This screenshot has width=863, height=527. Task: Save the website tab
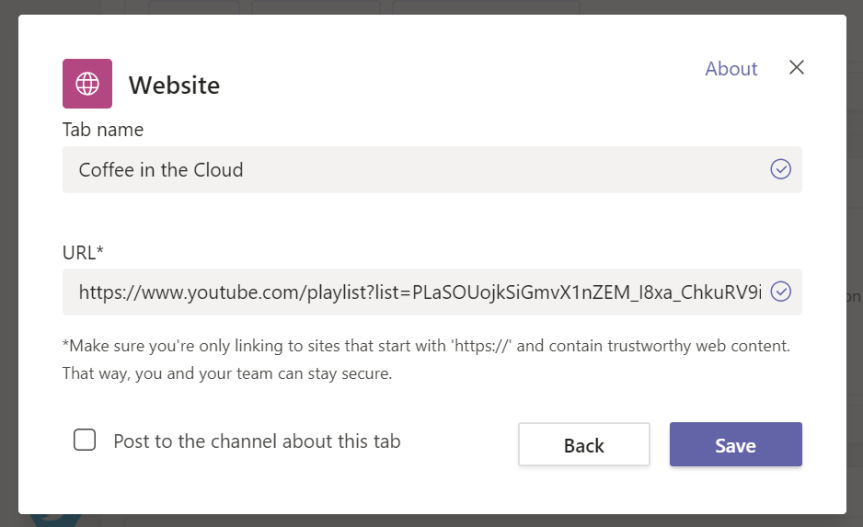click(x=735, y=445)
